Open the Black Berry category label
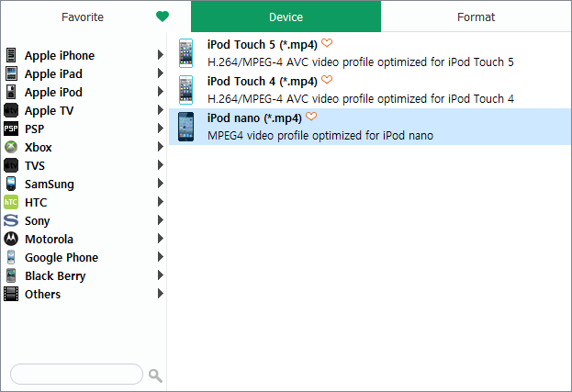The image size is (572, 392). pos(55,276)
